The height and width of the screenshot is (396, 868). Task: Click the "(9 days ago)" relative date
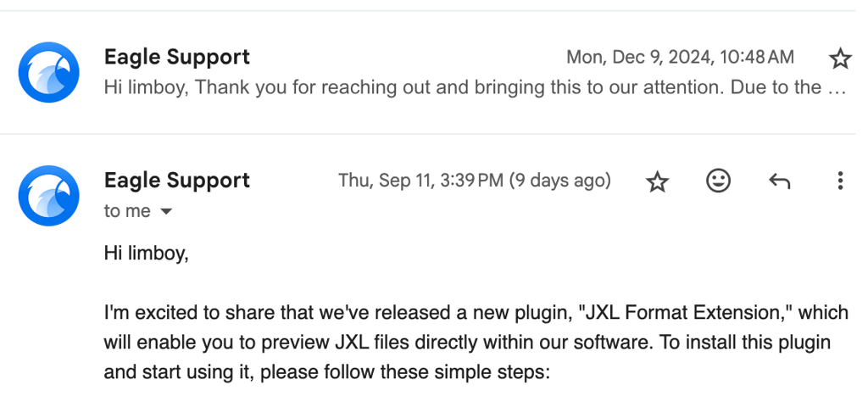559,181
